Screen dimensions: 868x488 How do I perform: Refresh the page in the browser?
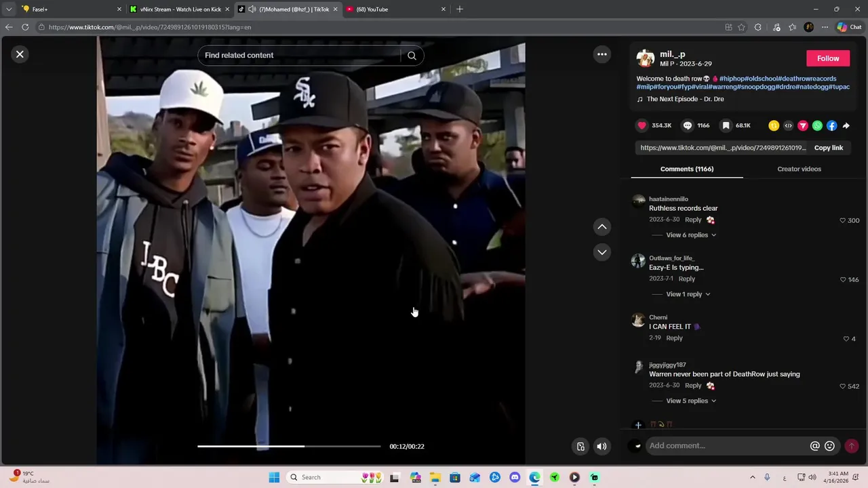25,27
